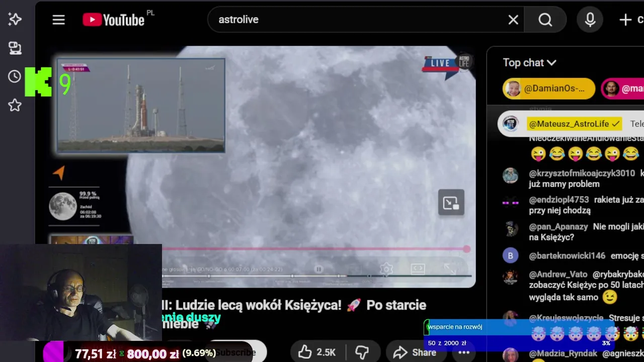Open @Andrew_Vato chat author name

pos(558,275)
